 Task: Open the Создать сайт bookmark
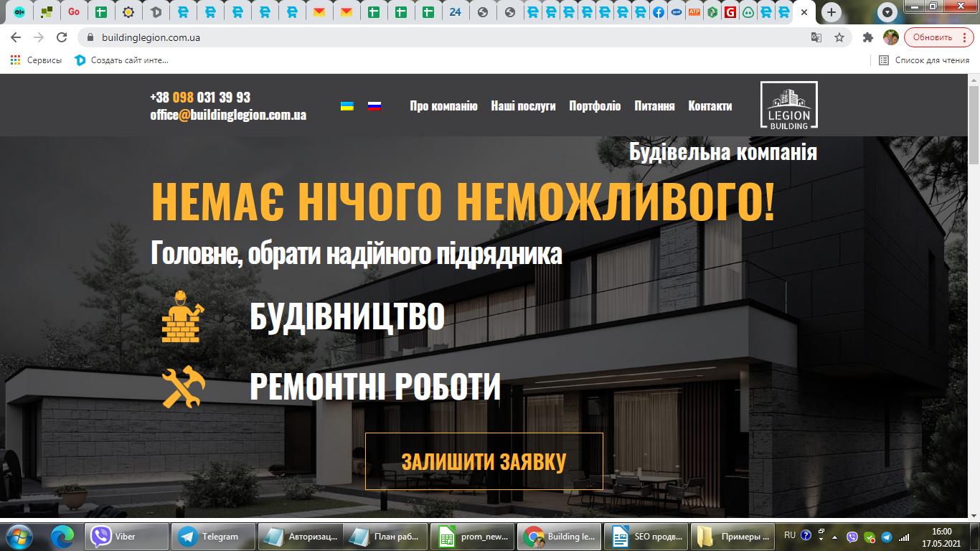[121, 60]
